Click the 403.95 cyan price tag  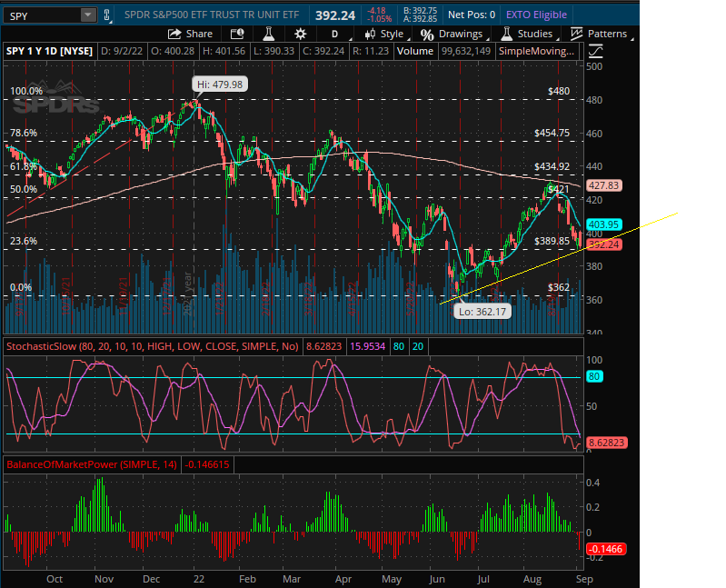pyautogui.click(x=603, y=224)
